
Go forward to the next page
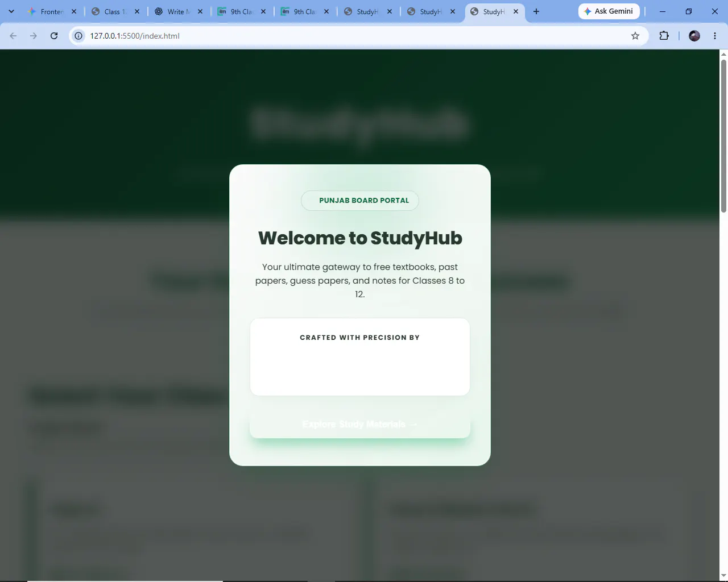click(x=34, y=36)
